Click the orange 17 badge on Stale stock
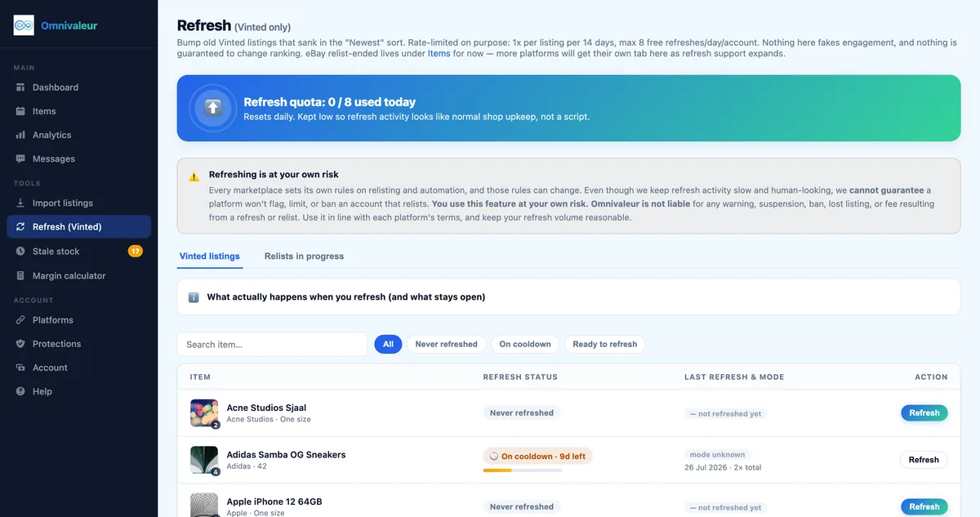Screen dimensions: 980x517 (136, 252)
